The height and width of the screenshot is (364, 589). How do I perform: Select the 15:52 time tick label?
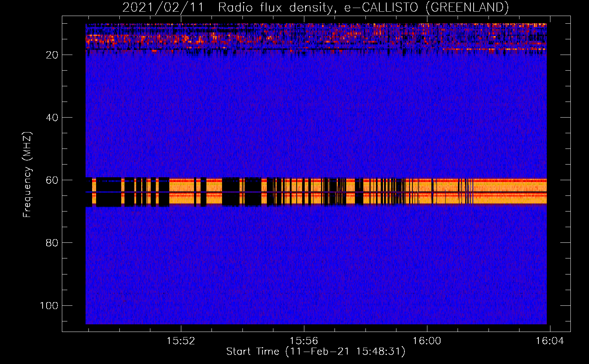tap(181, 341)
